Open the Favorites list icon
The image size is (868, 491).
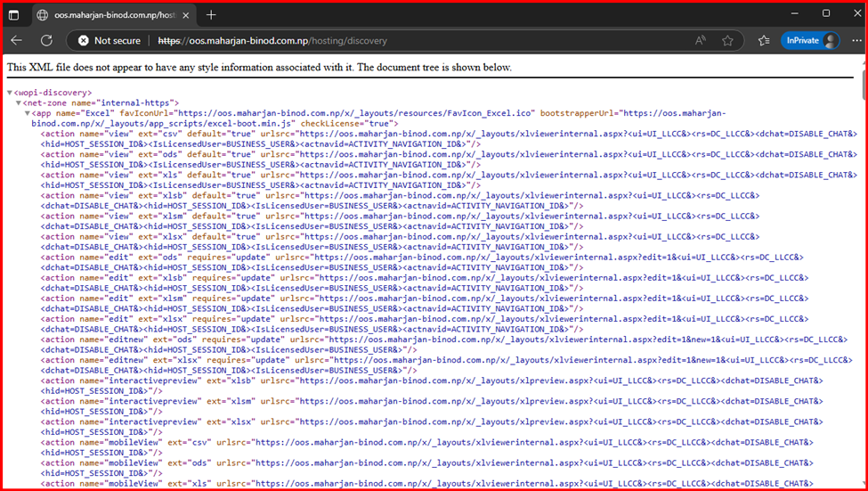[764, 40]
